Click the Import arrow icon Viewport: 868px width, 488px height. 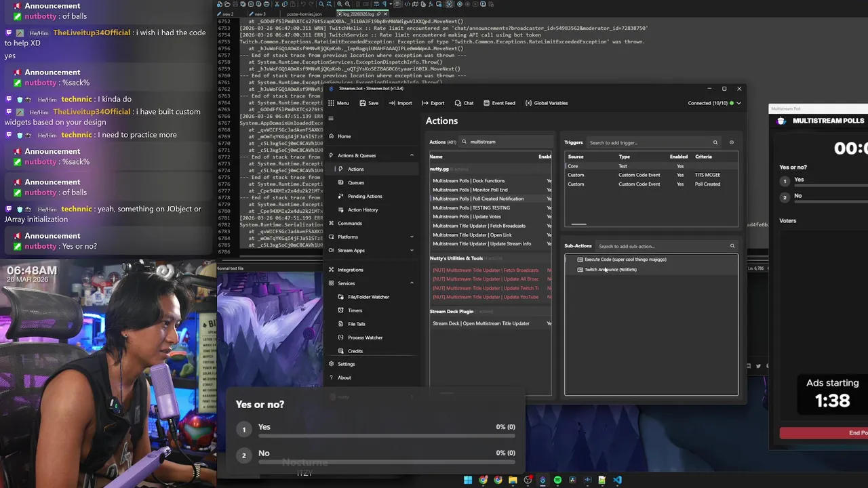pyautogui.click(x=392, y=103)
